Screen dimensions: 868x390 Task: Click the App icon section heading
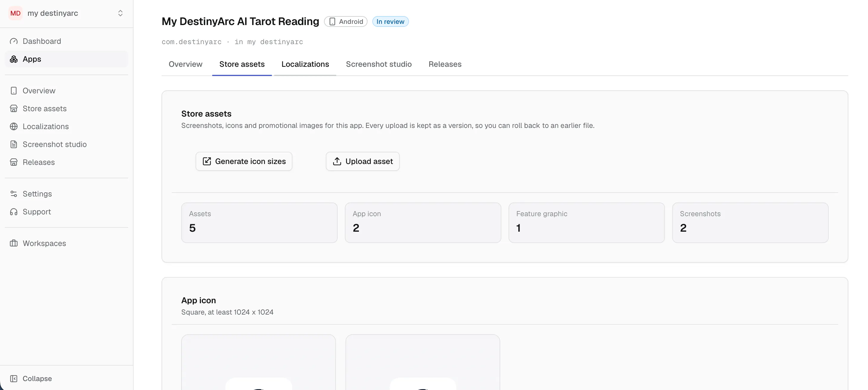tap(199, 300)
